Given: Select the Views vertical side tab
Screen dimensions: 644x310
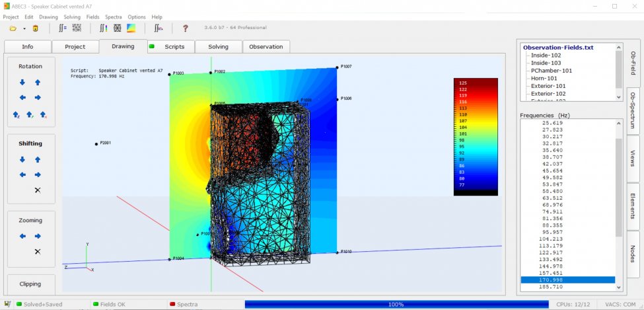Looking at the screenshot, I should click(633, 158).
